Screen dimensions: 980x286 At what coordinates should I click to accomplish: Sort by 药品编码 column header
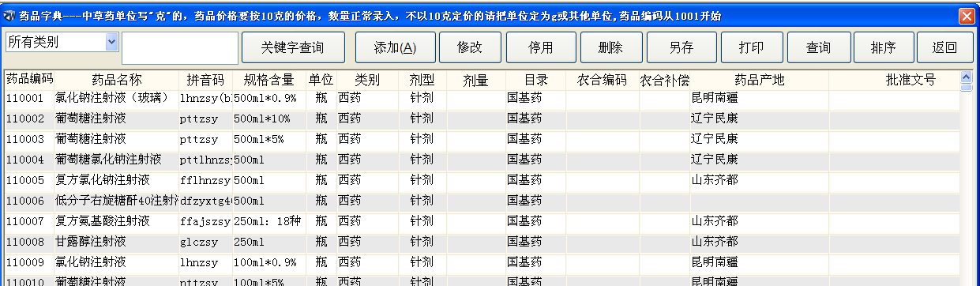(29, 80)
